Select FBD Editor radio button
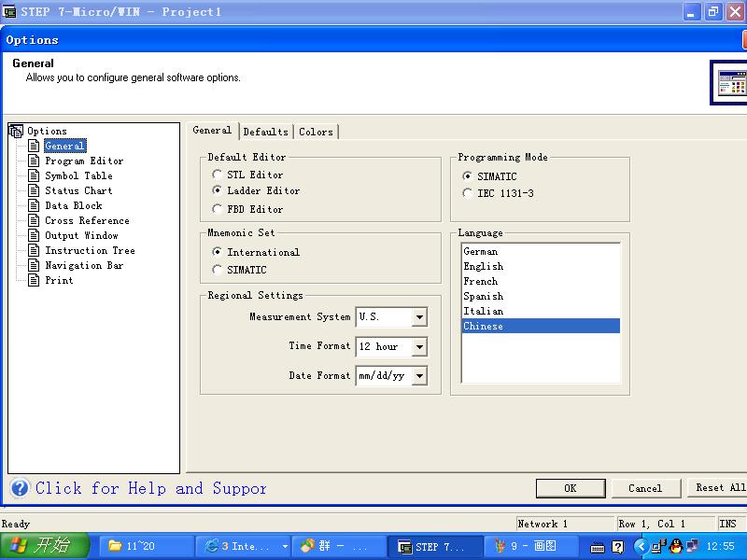The image size is (747, 560). pos(217,208)
